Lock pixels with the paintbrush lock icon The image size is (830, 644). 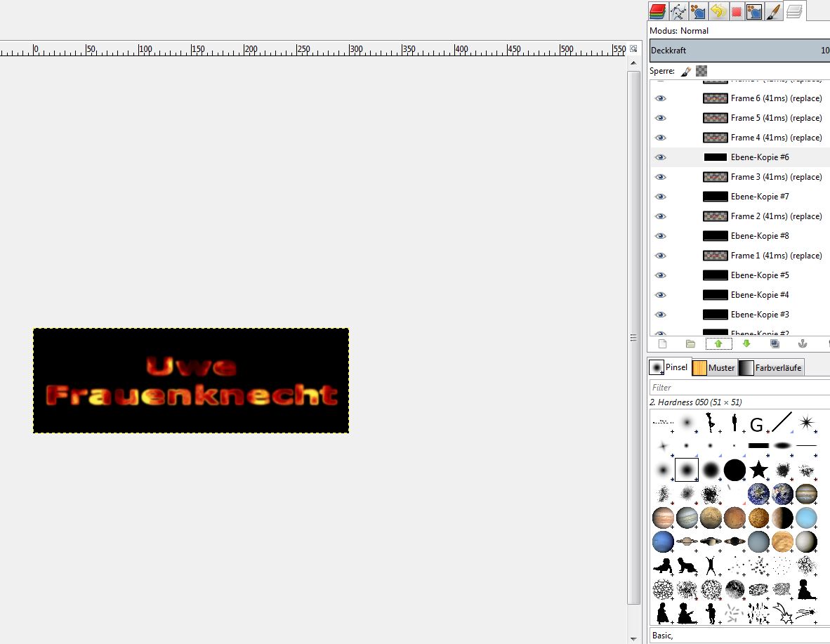[686, 71]
